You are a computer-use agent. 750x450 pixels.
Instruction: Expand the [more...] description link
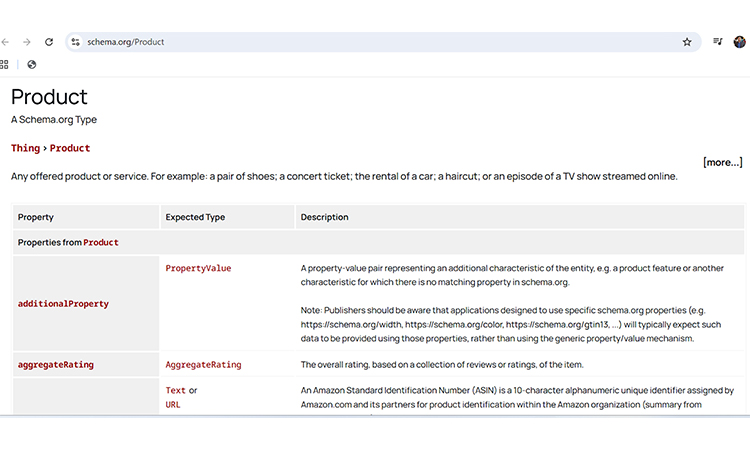coord(722,162)
